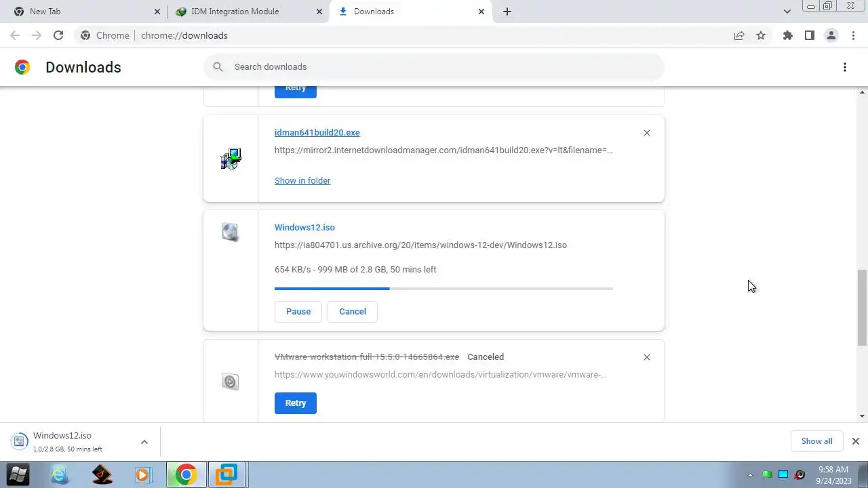Image resolution: width=868 pixels, height=488 pixels.
Task: Expand Windows12.iso shelf item options arrow
Action: [x=144, y=442]
